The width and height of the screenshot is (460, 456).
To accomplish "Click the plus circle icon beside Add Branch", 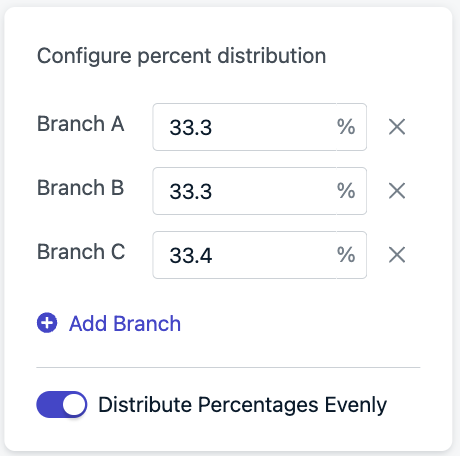I will [x=47, y=323].
